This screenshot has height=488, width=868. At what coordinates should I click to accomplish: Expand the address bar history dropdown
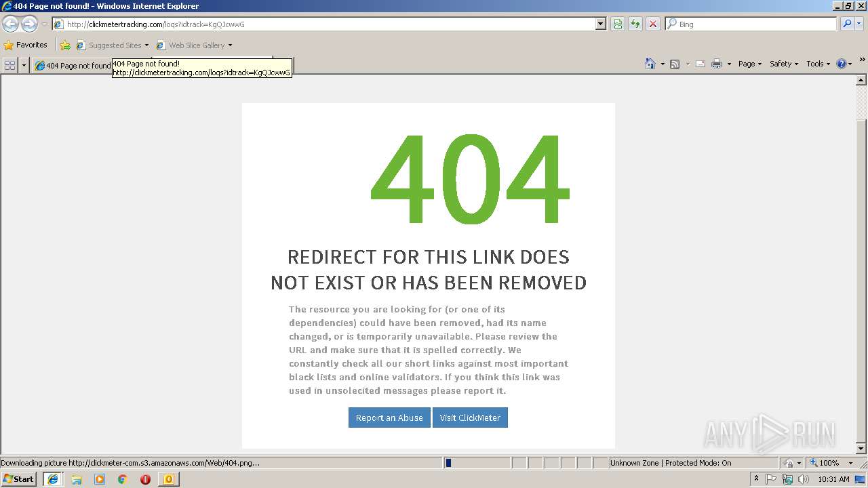[601, 24]
